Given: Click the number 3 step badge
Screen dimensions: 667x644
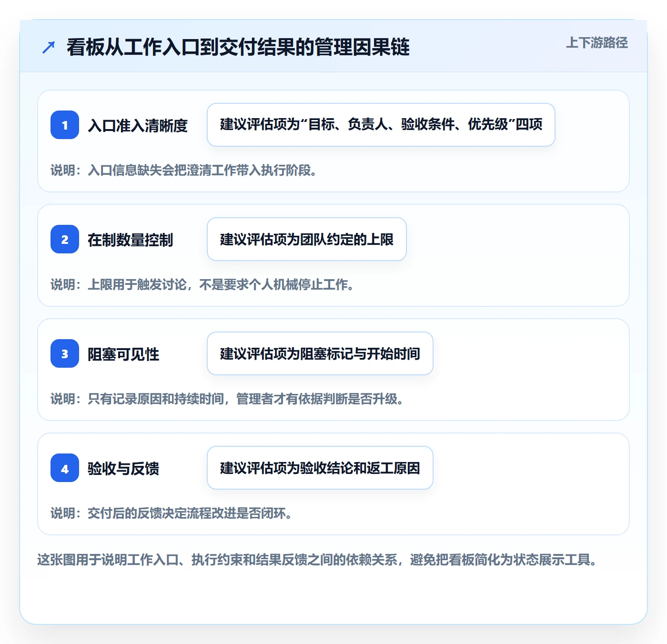Looking at the screenshot, I should click(x=65, y=353).
